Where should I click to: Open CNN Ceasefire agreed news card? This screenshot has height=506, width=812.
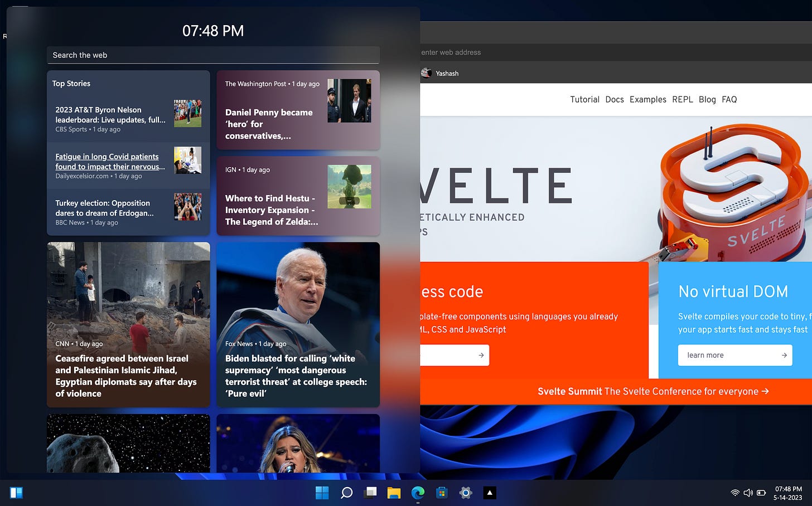[128, 324]
